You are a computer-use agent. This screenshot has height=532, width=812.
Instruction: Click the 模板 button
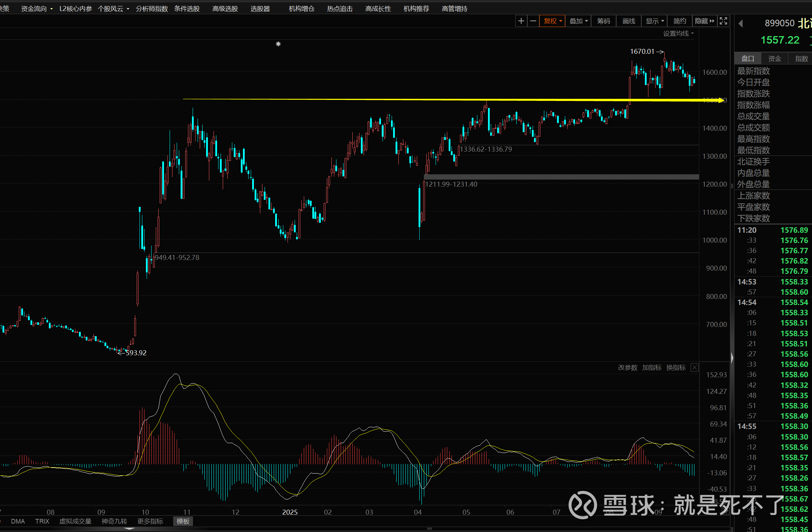pos(183,521)
